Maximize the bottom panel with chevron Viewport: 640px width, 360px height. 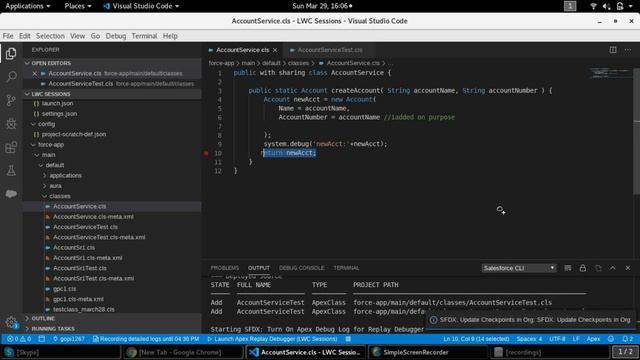[613, 268]
